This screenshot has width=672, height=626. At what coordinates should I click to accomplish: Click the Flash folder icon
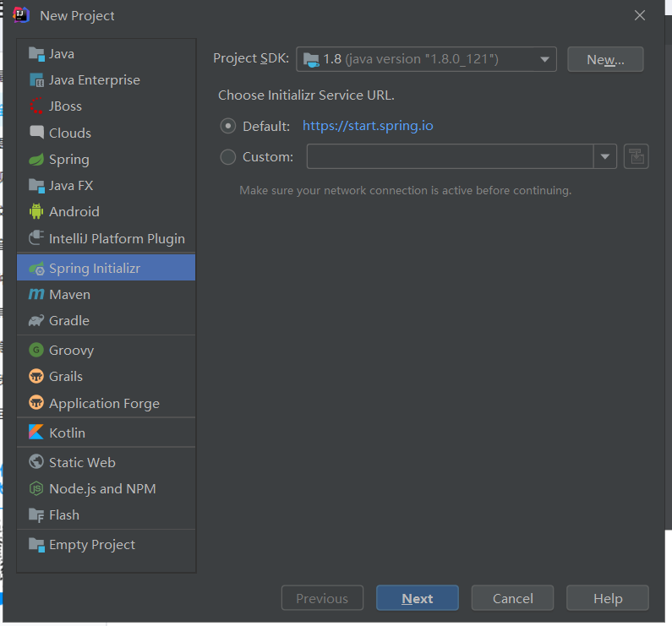[36, 515]
